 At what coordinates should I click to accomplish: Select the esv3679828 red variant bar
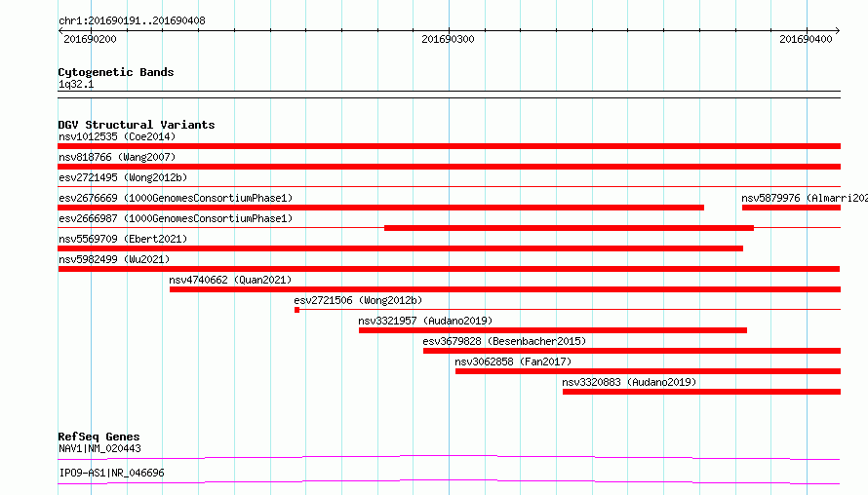point(632,351)
